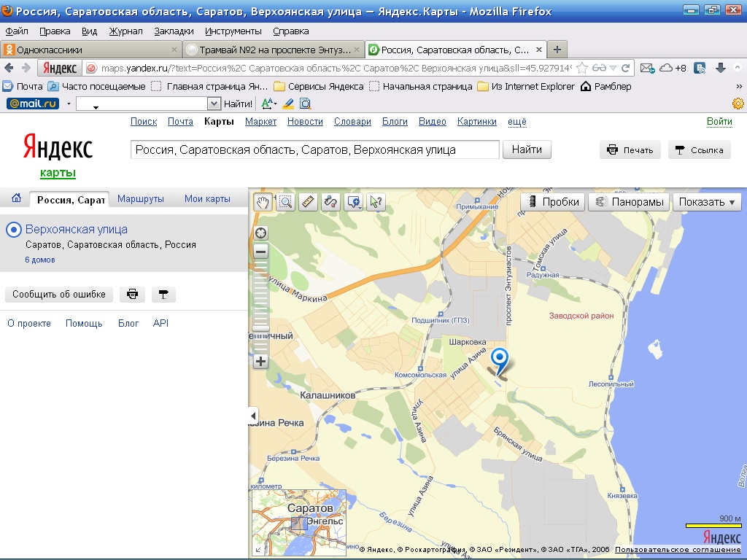Open the Закладки menu

tap(174, 31)
